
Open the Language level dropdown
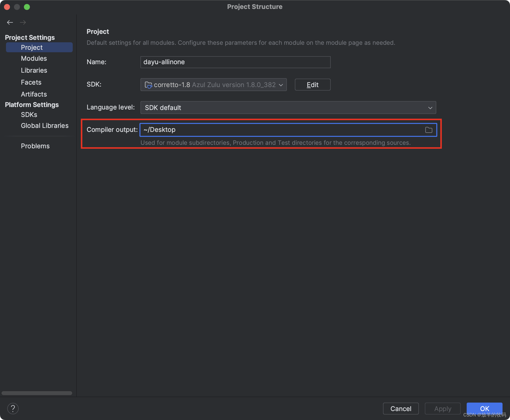pos(288,107)
